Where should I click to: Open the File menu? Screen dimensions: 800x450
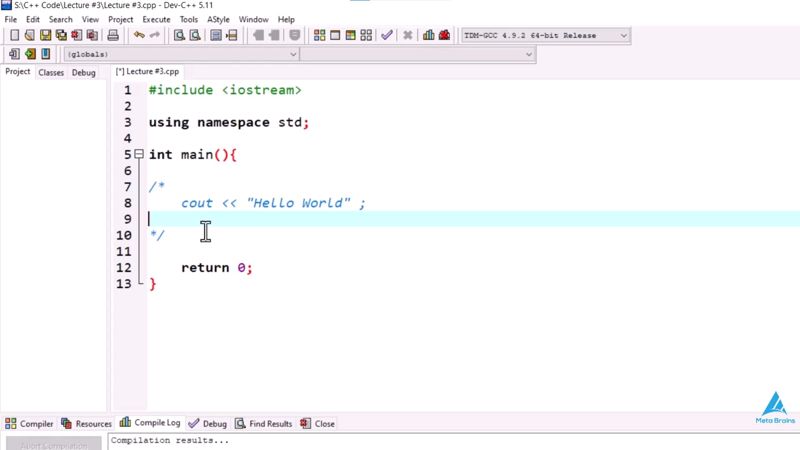coord(11,19)
